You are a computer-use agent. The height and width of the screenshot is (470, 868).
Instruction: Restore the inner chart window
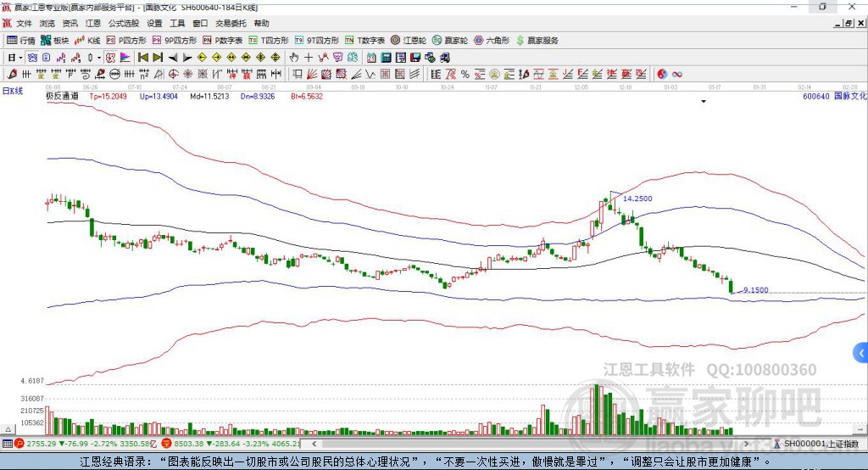point(849,23)
